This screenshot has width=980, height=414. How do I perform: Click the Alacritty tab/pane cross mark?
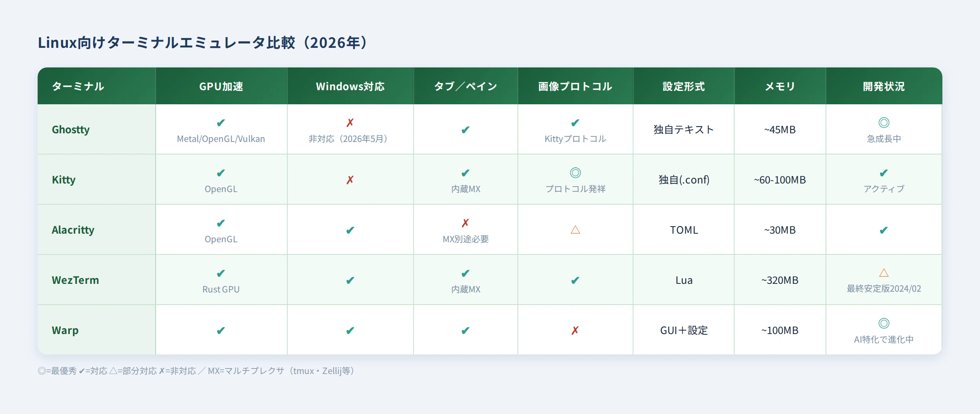coord(465,223)
